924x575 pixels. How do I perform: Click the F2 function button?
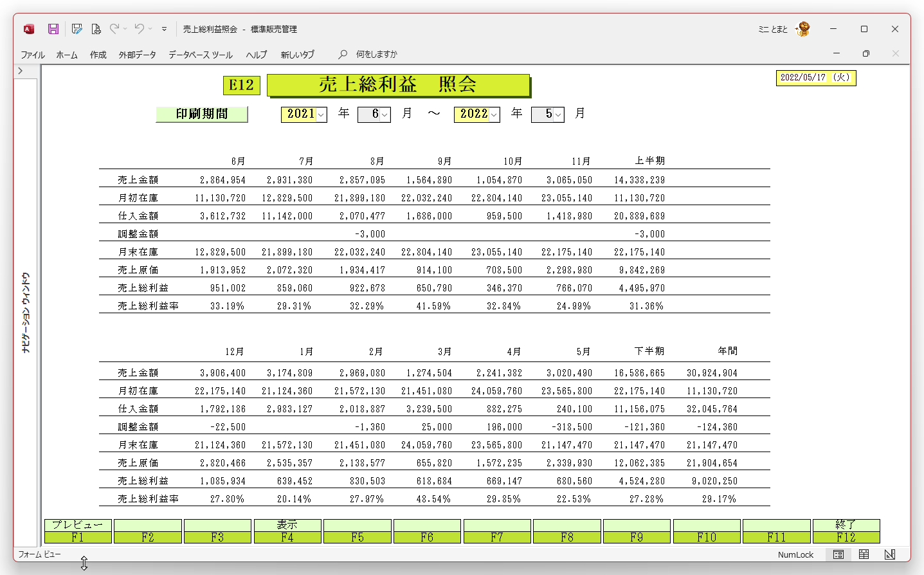click(148, 531)
